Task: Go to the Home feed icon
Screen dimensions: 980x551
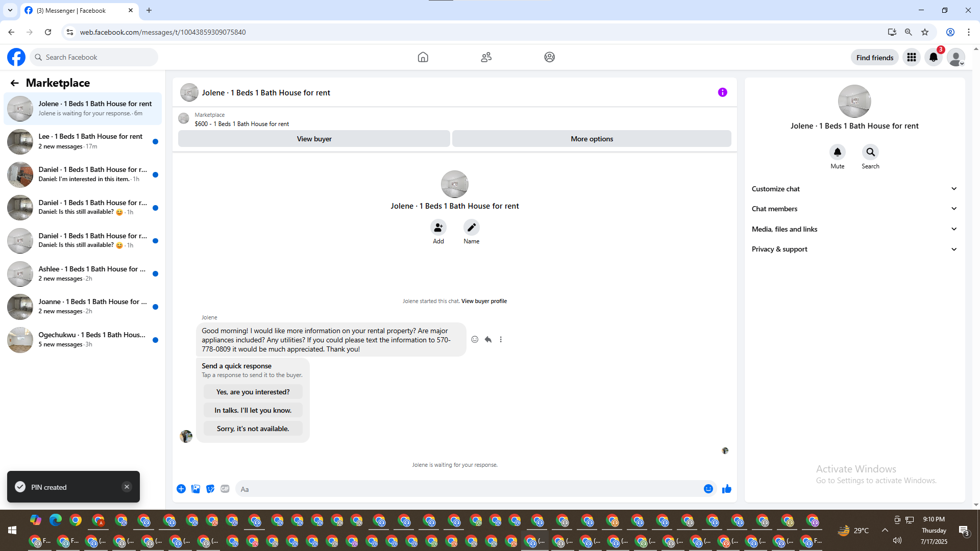Action: pos(423,57)
